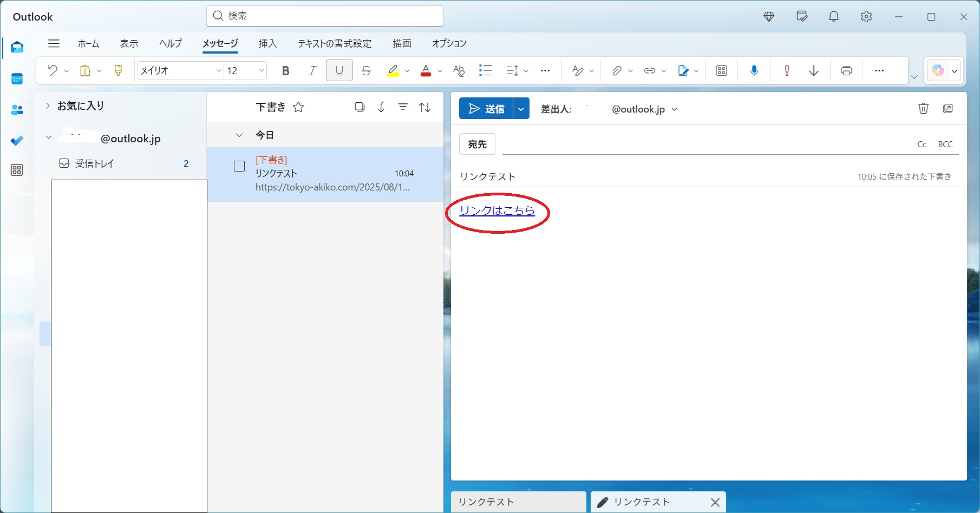980x513 pixels.
Task: Open the font size dropdown
Action: coord(262,71)
